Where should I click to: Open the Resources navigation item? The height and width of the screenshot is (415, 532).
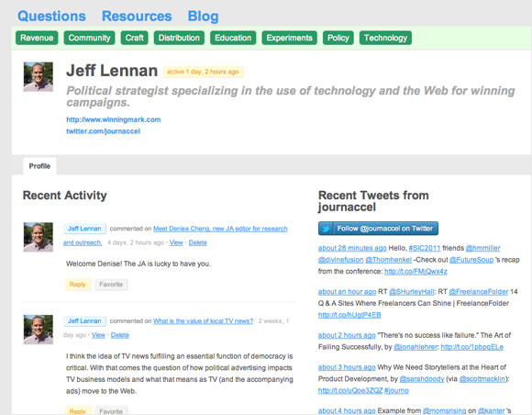(x=137, y=16)
